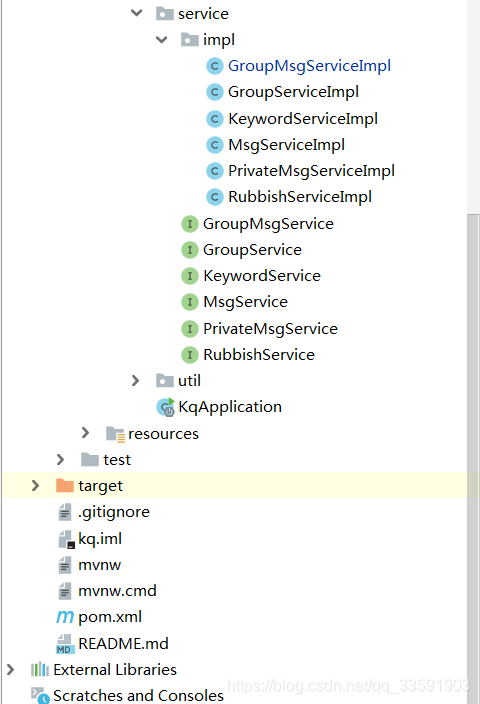Click the PrivateMsgServiceImpl class icon
The width and height of the screenshot is (480, 704).
point(215,171)
